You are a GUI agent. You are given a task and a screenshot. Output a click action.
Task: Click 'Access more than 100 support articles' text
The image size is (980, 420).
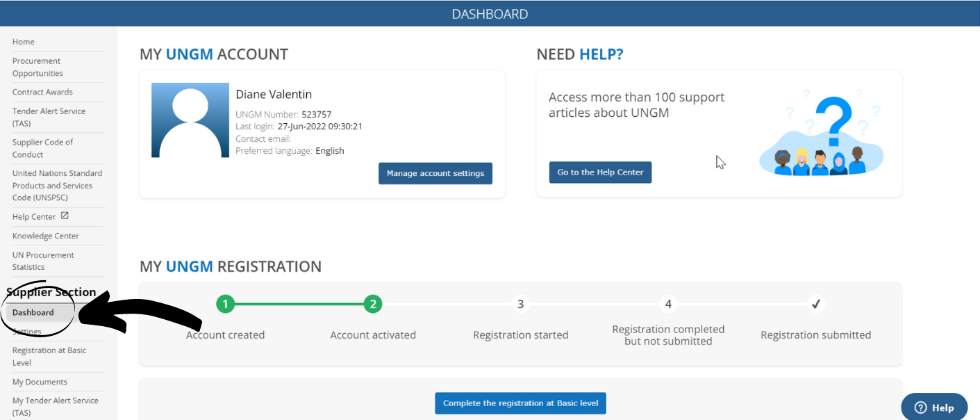click(x=637, y=104)
